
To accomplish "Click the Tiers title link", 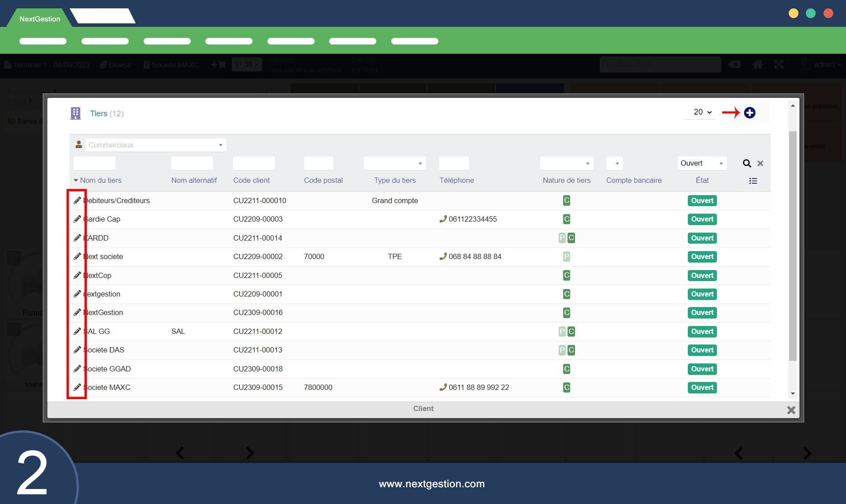I will (x=99, y=114).
